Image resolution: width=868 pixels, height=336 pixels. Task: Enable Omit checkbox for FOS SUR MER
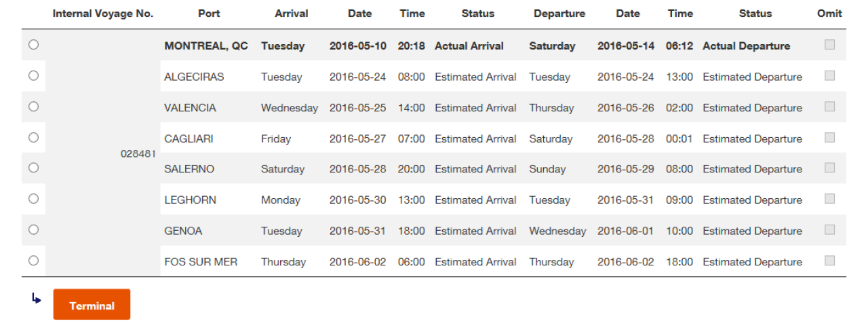click(x=829, y=260)
